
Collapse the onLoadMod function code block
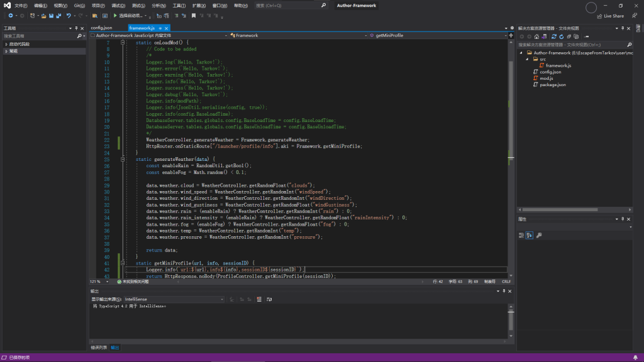pos(123,42)
